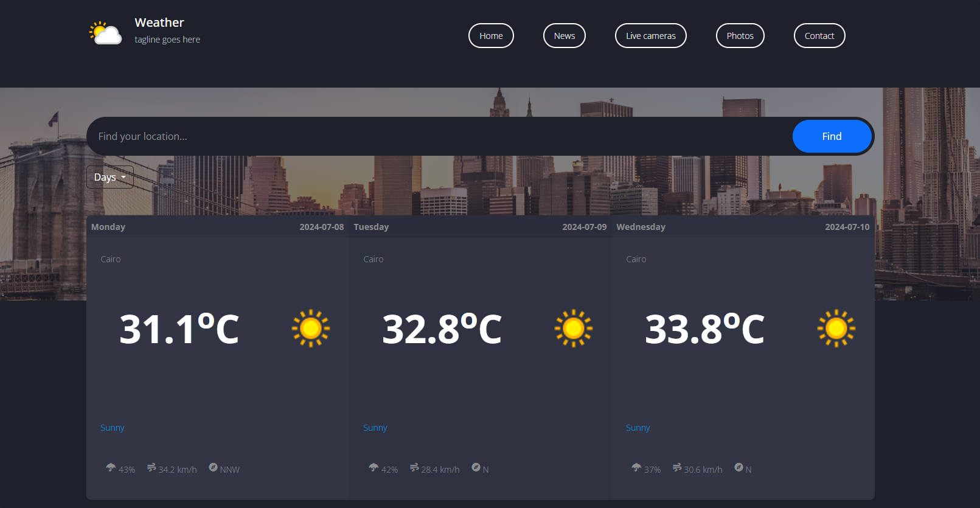Click the wind icon beside 34.2 km/h
This screenshot has width=980, height=508.
point(151,467)
